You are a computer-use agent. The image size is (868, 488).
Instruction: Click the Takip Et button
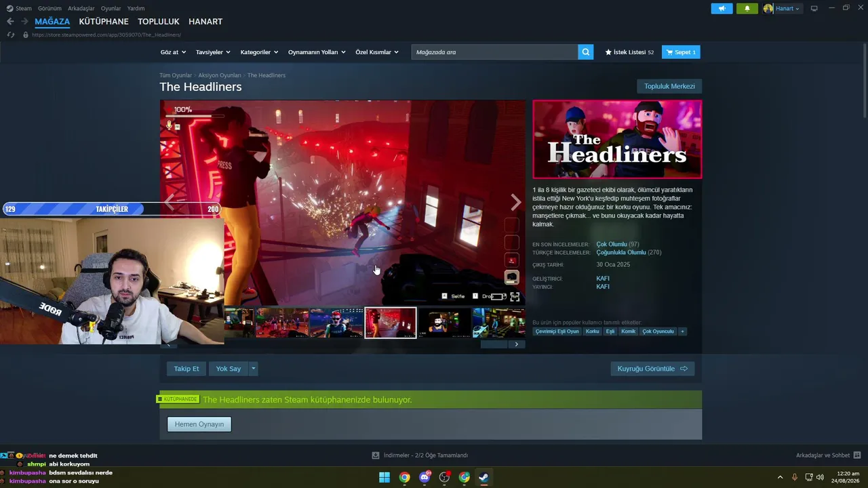click(186, 369)
